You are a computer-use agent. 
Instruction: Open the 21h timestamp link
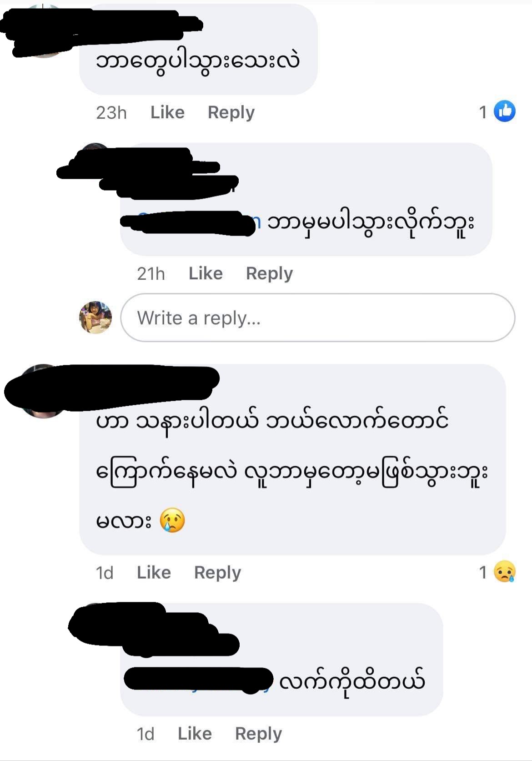[151, 274]
